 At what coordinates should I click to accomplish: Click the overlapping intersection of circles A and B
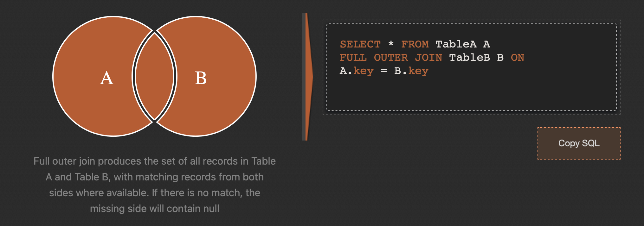pos(154,76)
